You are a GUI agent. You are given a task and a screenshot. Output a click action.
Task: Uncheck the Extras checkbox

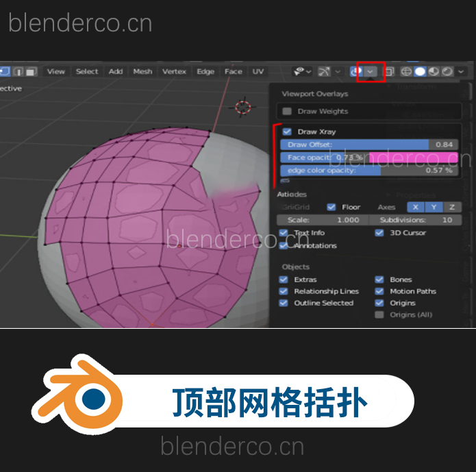(284, 280)
